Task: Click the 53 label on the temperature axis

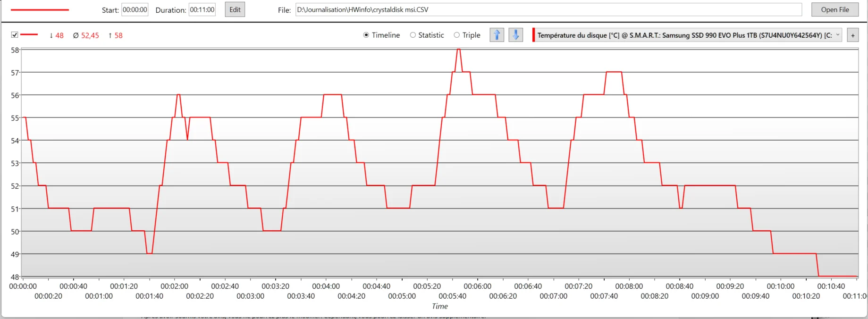Action: (x=15, y=163)
